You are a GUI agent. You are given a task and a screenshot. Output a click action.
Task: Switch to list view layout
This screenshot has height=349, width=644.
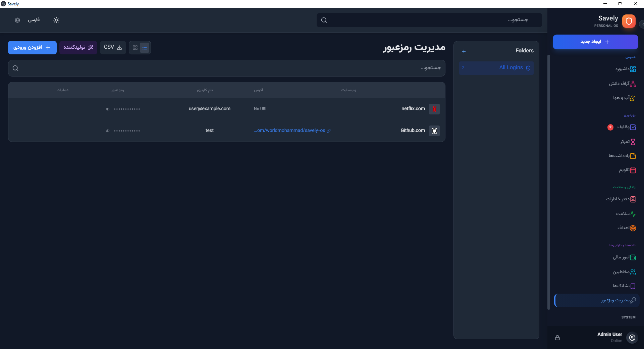145,48
